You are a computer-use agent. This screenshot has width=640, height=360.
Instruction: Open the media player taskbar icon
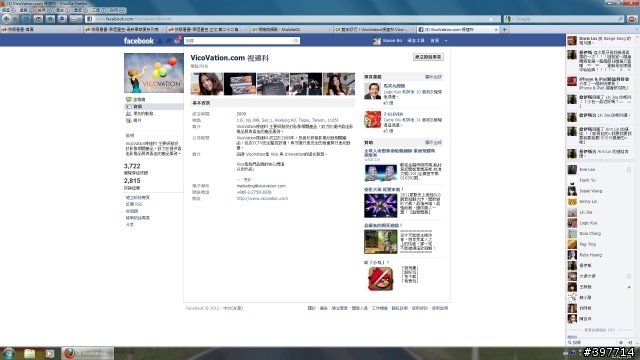(49, 353)
